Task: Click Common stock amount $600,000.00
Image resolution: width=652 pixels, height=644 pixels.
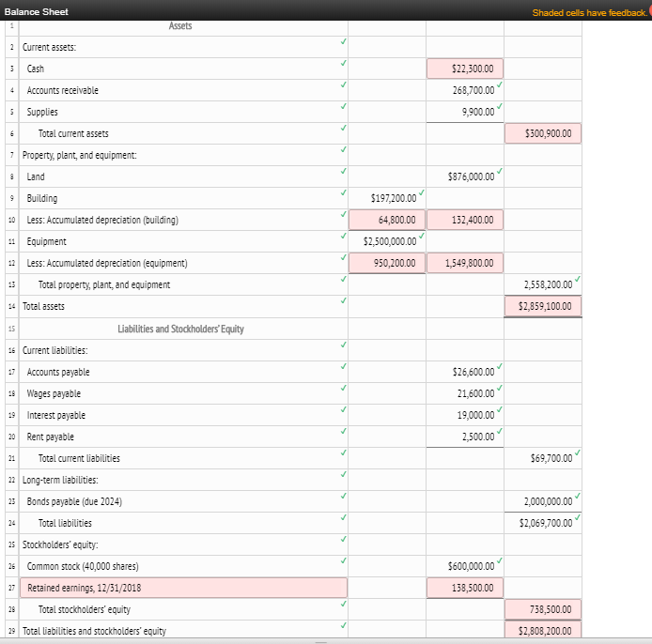Action: point(464,566)
